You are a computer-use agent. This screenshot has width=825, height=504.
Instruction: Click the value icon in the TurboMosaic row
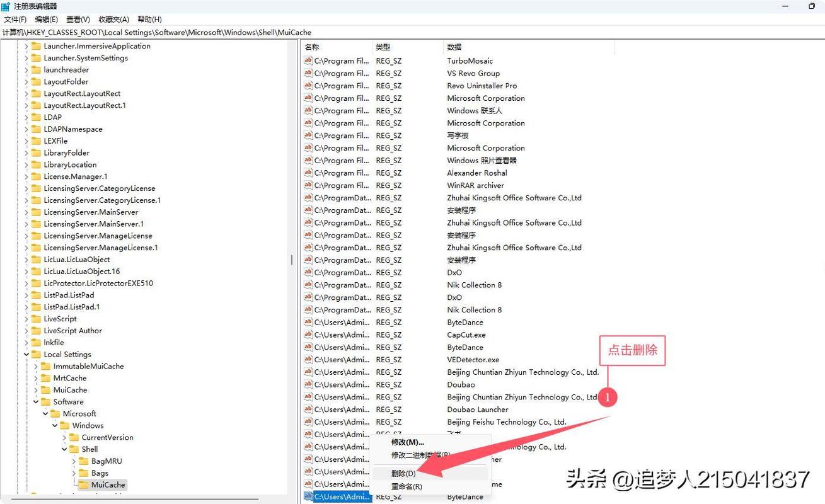[308, 60]
